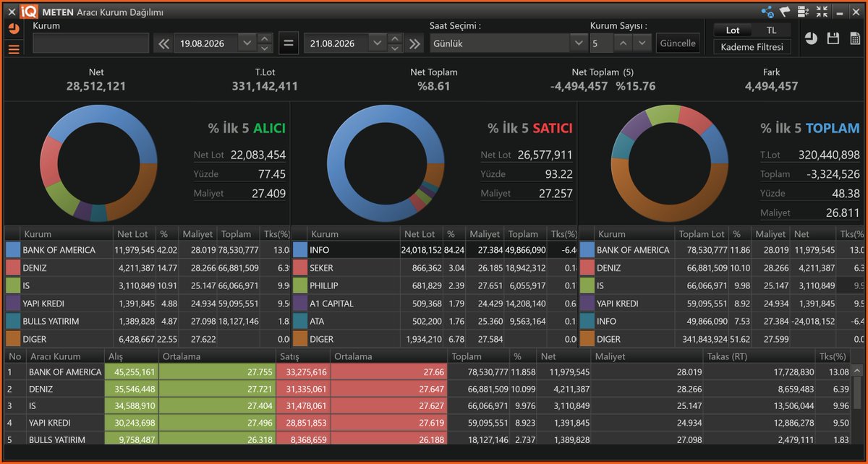Open the share with users icon
This screenshot has width=868, height=464.
[767, 12]
